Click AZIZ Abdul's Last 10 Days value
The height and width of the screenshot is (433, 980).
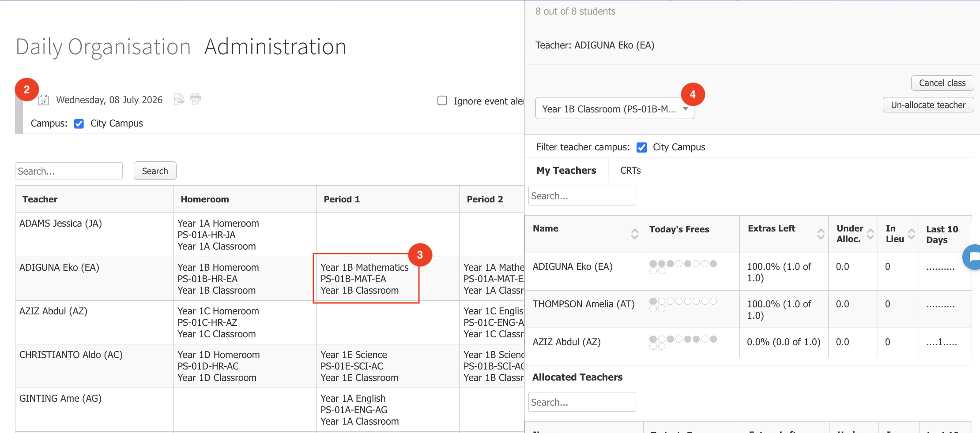pos(942,343)
